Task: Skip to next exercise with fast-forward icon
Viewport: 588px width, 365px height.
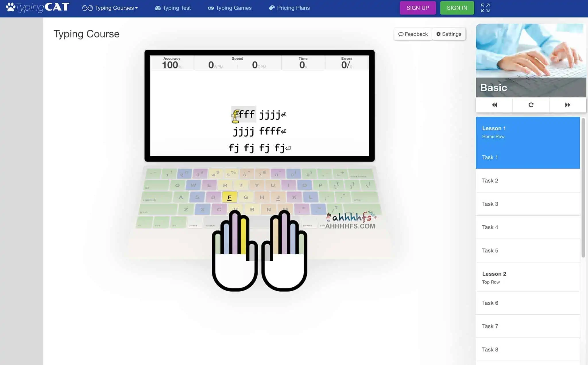Action: (567, 105)
